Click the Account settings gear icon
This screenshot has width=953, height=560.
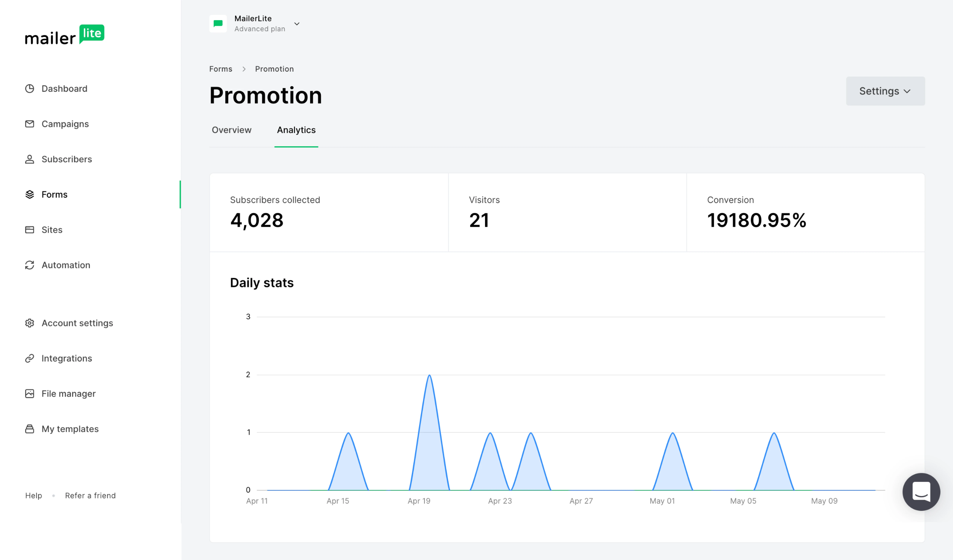click(30, 323)
